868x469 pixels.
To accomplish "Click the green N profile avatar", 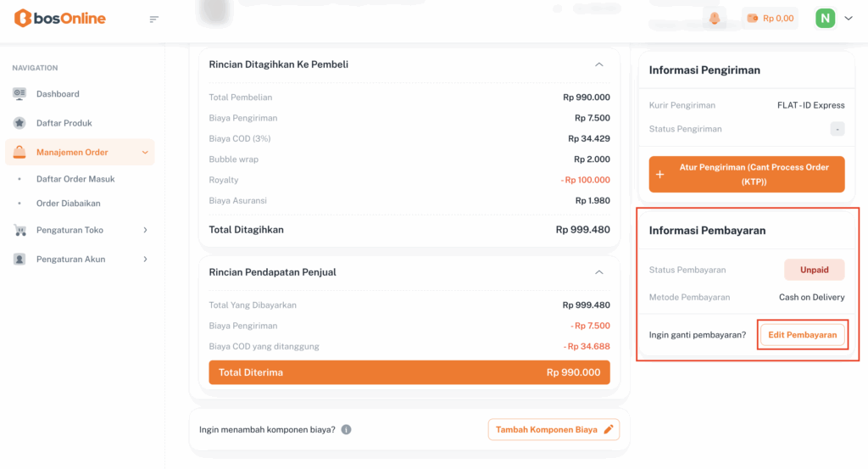I will click(x=825, y=18).
